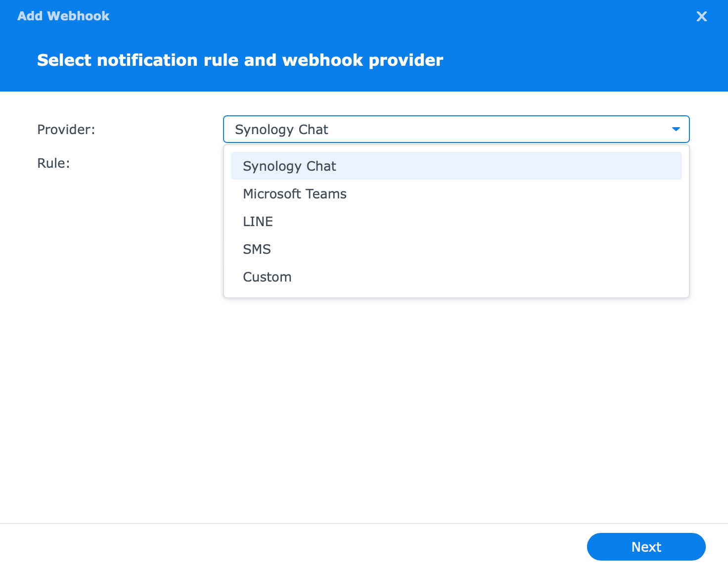Choose the highlighted Synology Chat option

point(456,166)
